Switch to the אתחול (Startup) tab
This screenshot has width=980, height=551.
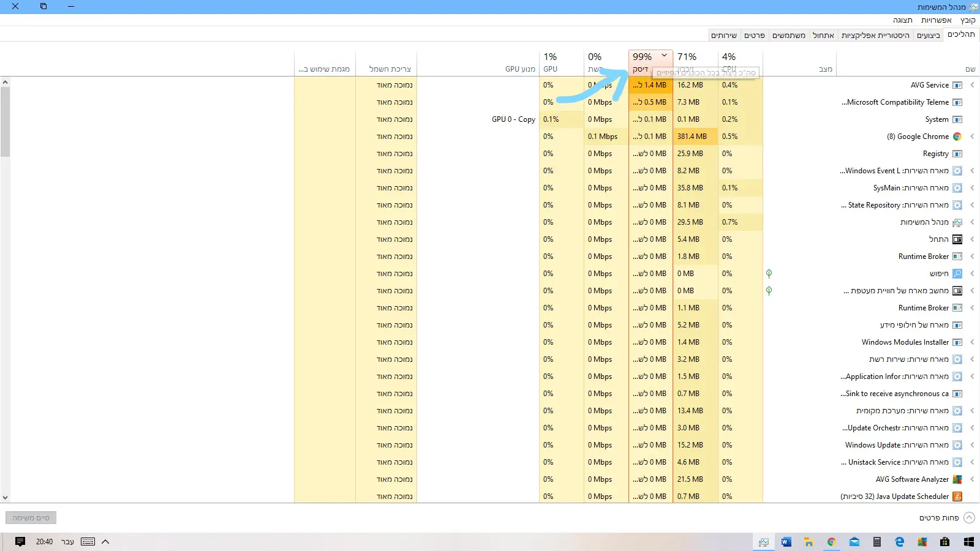[x=823, y=36]
